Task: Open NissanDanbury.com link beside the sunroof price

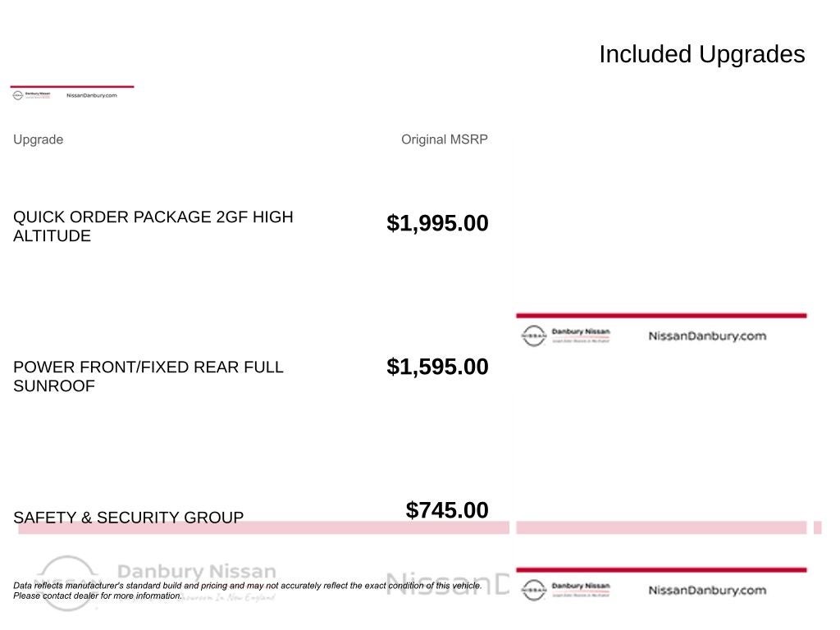Action: [706, 336]
